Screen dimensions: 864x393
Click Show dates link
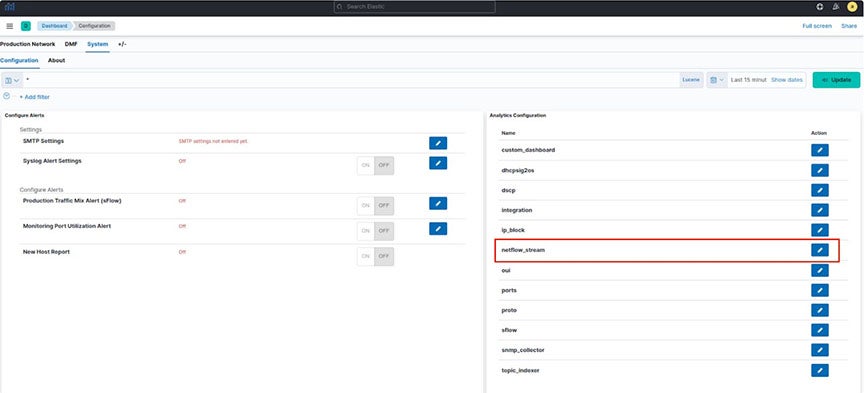click(786, 80)
